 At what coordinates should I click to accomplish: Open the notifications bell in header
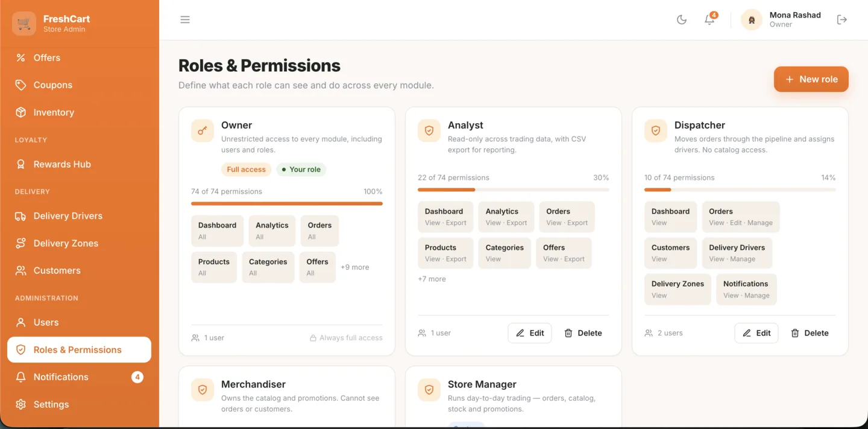(709, 20)
